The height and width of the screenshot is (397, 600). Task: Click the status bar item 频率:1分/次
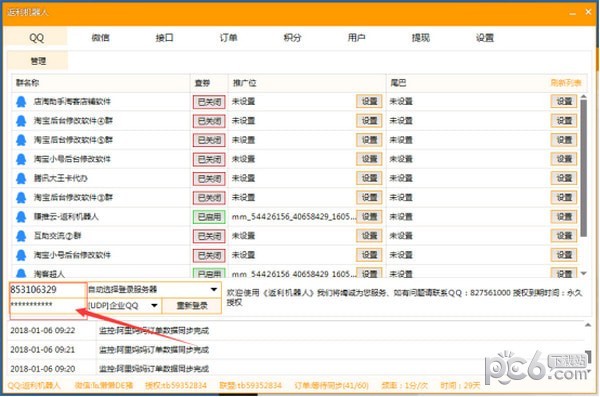tap(404, 385)
